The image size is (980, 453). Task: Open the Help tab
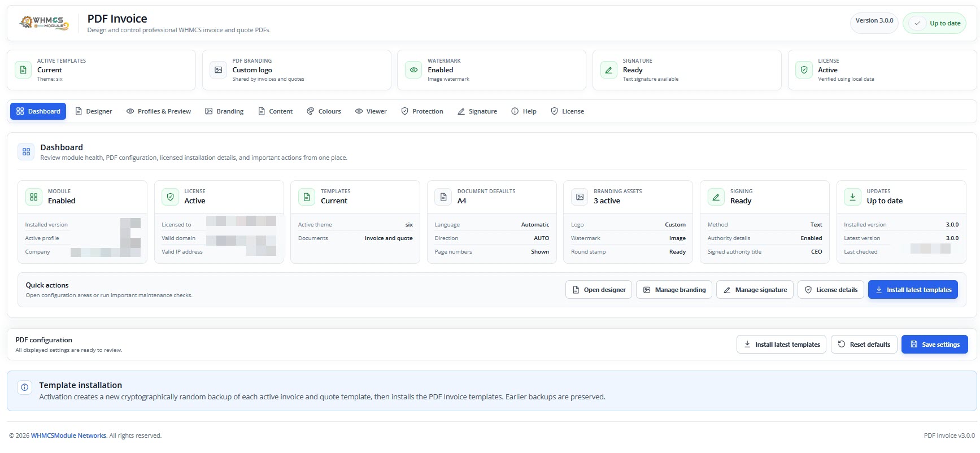pyautogui.click(x=524, y=111)
